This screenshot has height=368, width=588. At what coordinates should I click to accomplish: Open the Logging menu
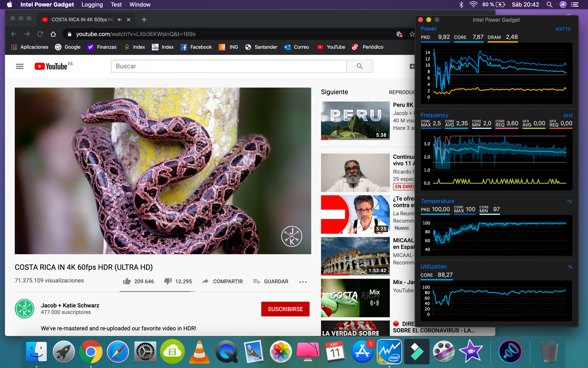[x=92, y=4]
